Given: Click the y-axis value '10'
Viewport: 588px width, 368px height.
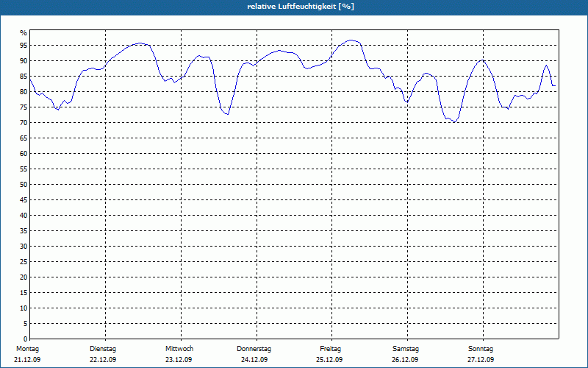Looking at the screenshot, I should point(24,308).
